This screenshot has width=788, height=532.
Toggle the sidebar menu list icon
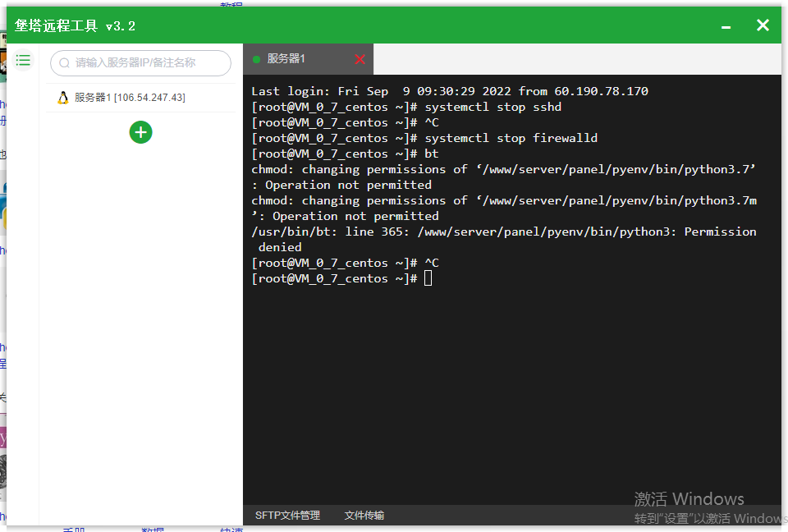pos(23,61)
